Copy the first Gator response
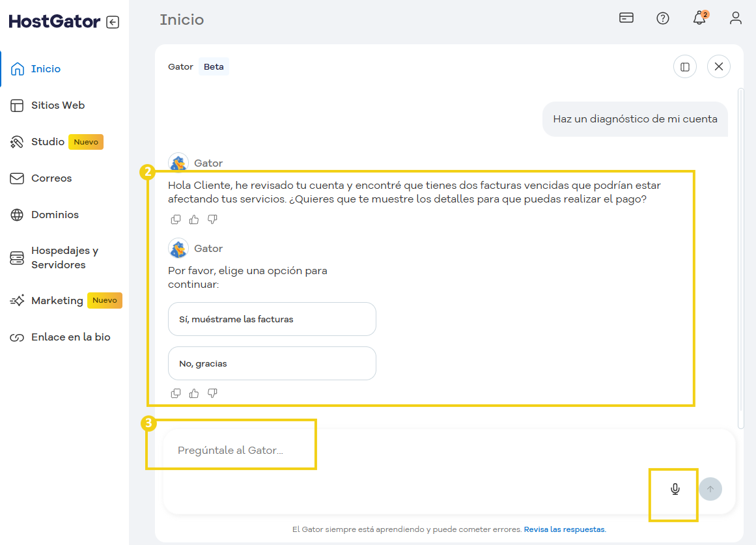The height and width of the screenshot is (545, 756). (x=176, y=219)
